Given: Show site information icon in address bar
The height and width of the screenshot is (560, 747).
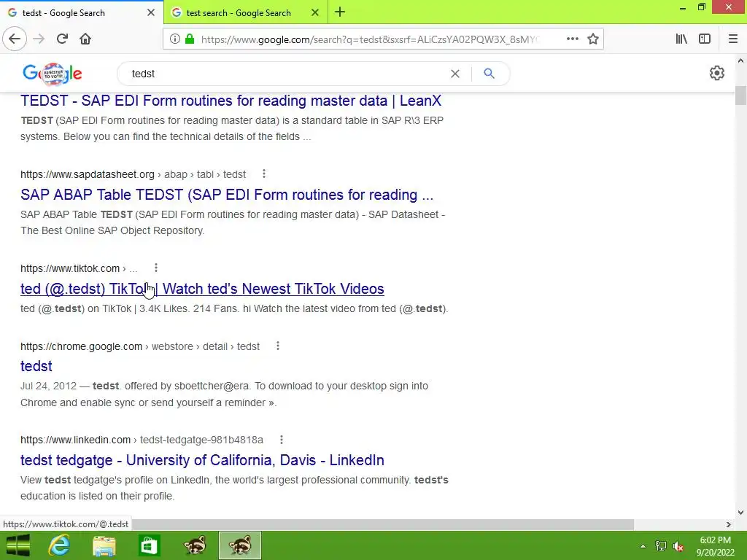Looking at the screenshot, I should tap(175, 39).
